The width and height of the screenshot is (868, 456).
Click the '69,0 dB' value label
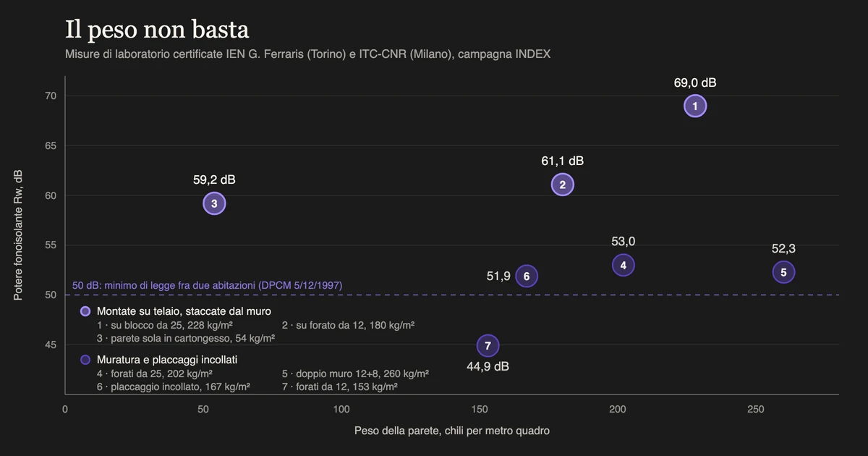tap(695, 83)
